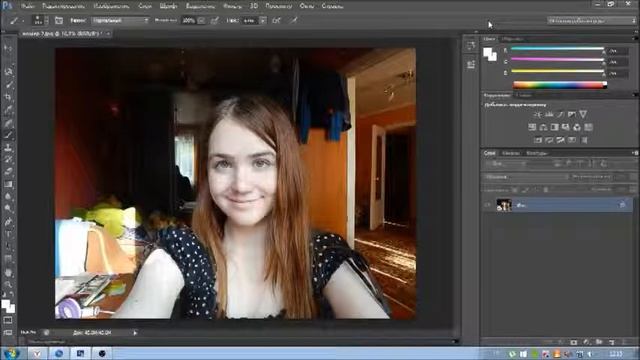Select the Brush tool in toolbox

coord(8,135)
